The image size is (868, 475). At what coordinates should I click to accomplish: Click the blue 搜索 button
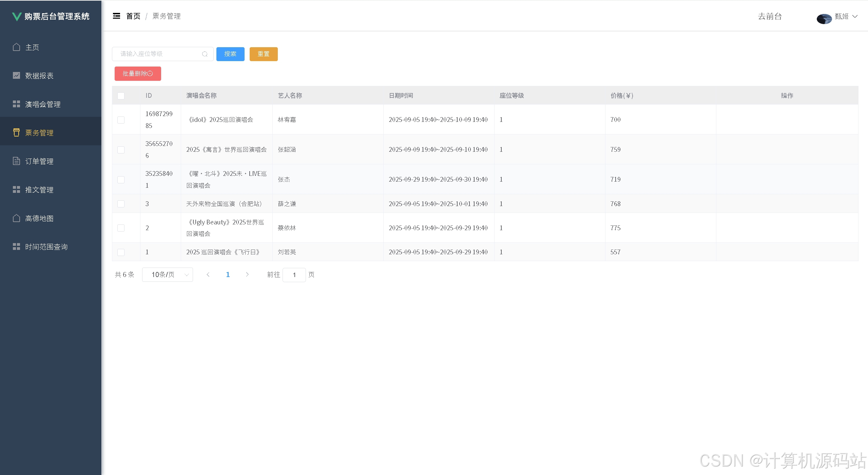230,54
